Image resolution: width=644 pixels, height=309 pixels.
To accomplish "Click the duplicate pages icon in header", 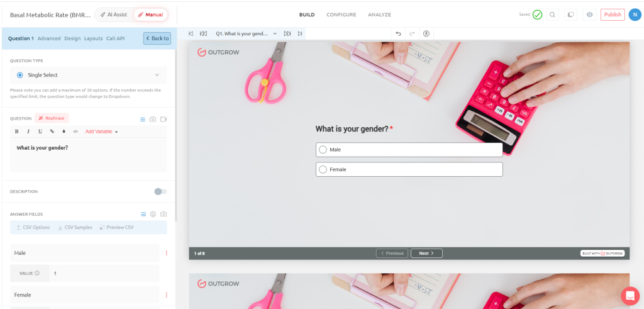I will (x=570, y=15).
